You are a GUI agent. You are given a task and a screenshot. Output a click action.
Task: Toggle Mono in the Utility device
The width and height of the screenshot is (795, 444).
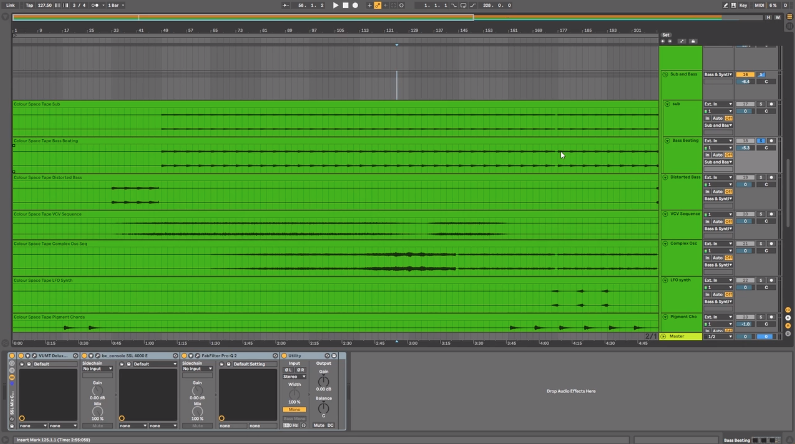pos(295,410)
